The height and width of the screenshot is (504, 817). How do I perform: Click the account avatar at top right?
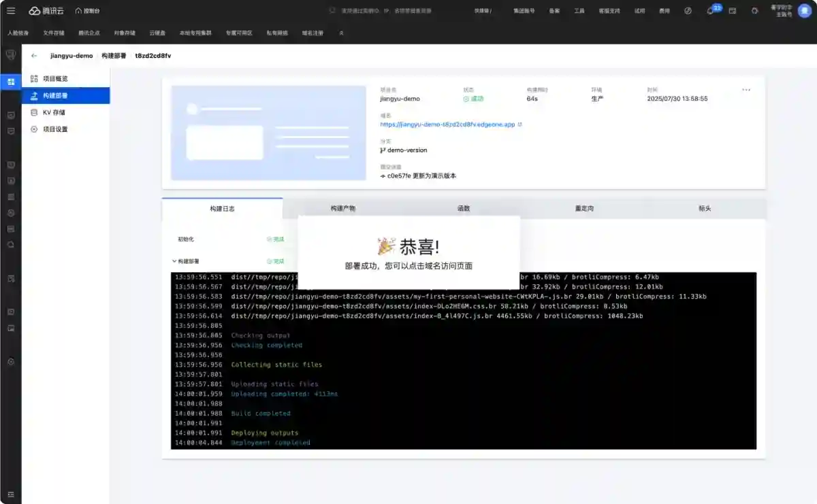coord(804,11)
